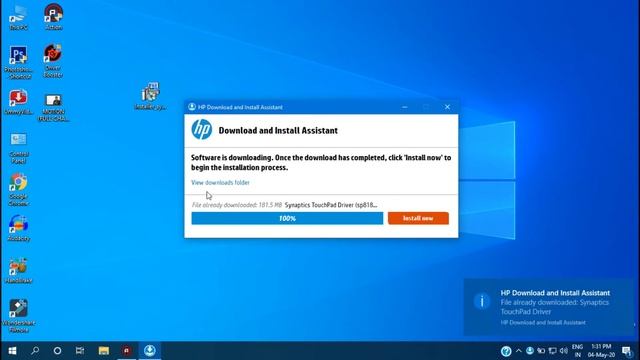Close the HP Download and Install Assistant window
This screenshot has width=640, height=360.
447,107
